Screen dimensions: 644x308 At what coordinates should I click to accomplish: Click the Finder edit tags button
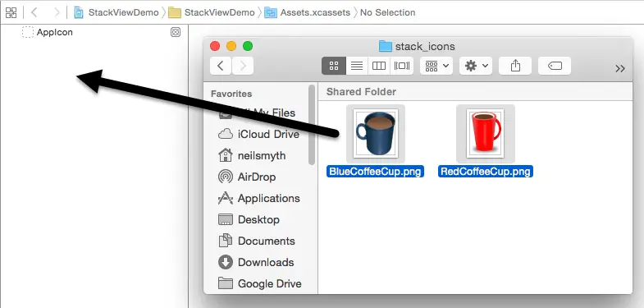click(555, 66)
